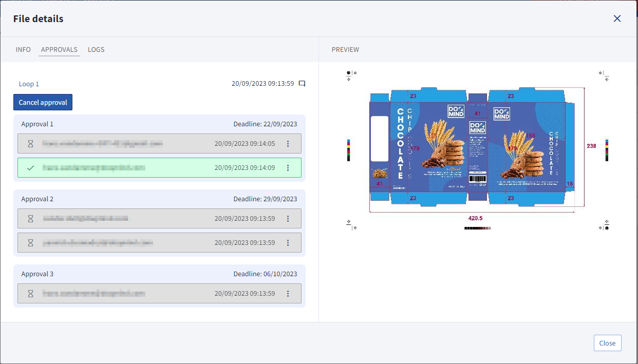
Task: Click the Close button at bottom right
Action: point(607,343)
